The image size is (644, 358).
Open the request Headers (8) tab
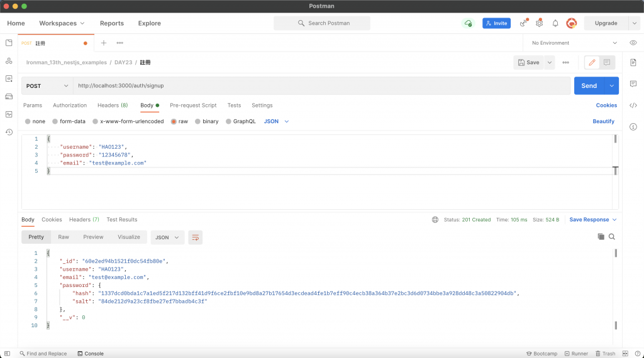coord(113,106)
